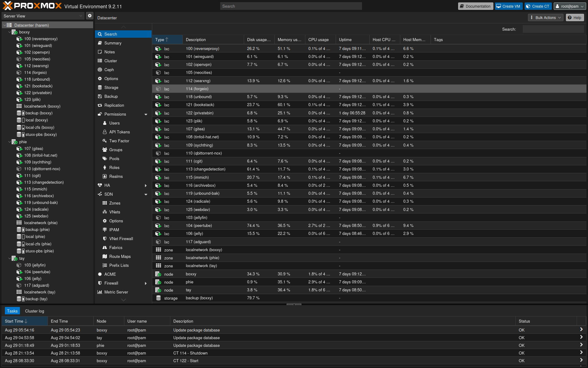Click the phie node icon in tree
Screen dimensions: 588x368
(14, 142)
